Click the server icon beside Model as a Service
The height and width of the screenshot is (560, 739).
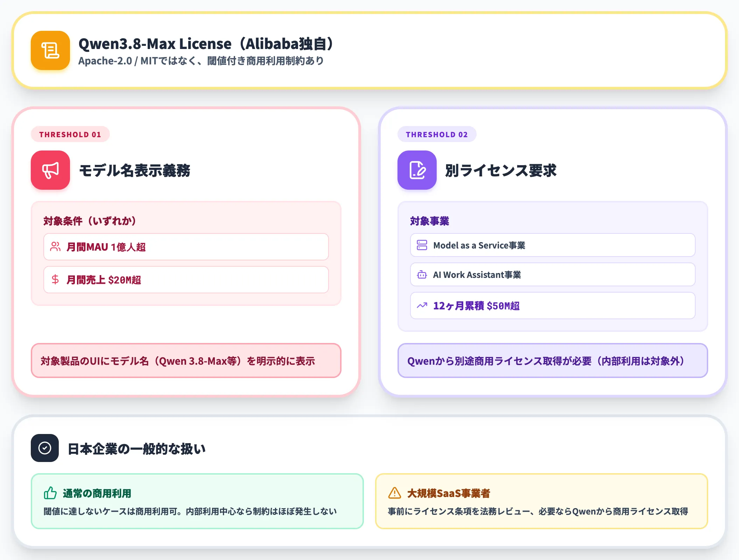click(x=422, y=245)
